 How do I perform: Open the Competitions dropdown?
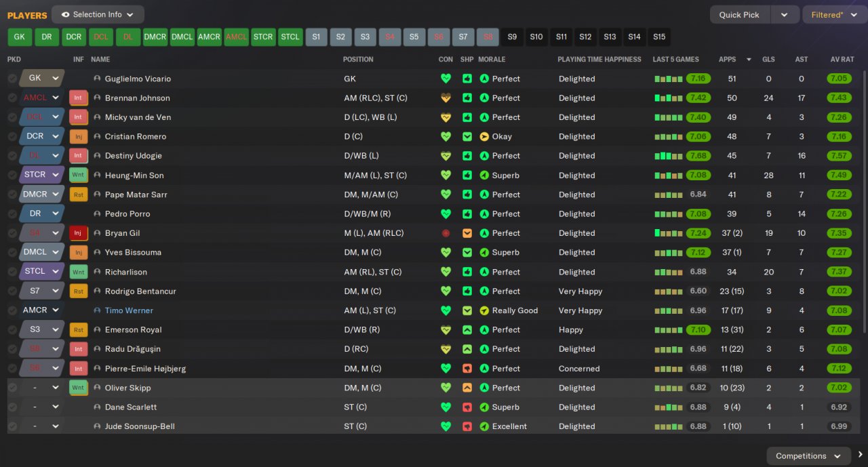[808, 456]
